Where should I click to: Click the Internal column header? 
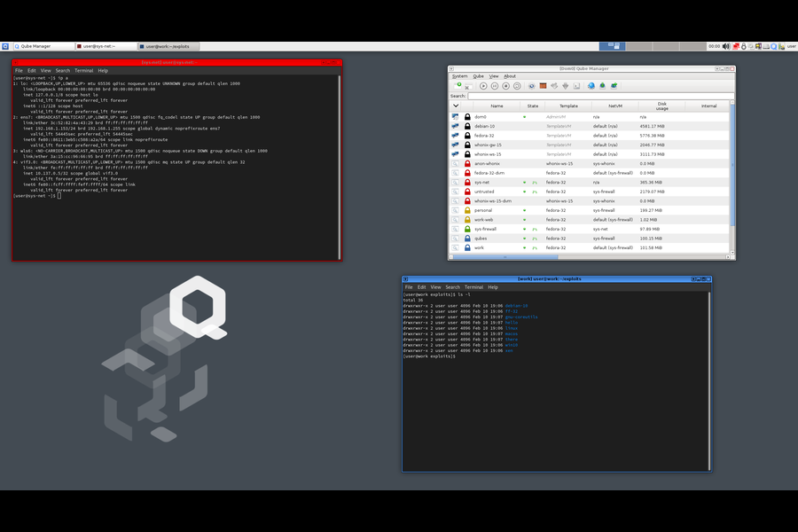pos(708,106)
